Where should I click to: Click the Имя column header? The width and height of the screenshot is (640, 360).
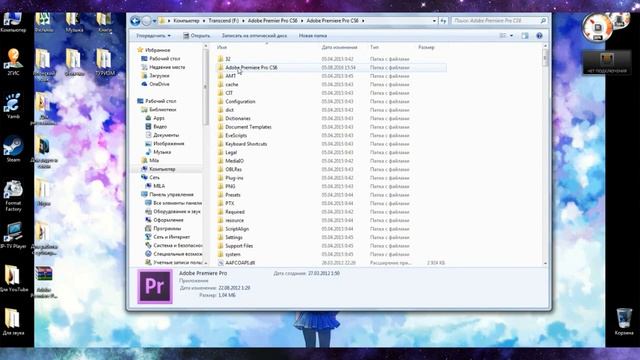[222, 47]
